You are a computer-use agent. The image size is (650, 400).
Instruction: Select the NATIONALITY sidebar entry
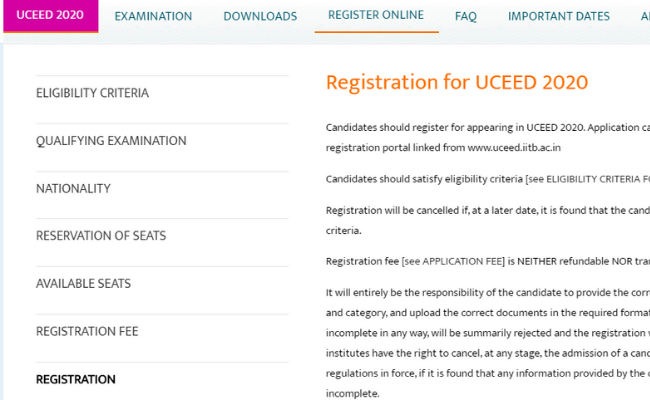(73, 189)
